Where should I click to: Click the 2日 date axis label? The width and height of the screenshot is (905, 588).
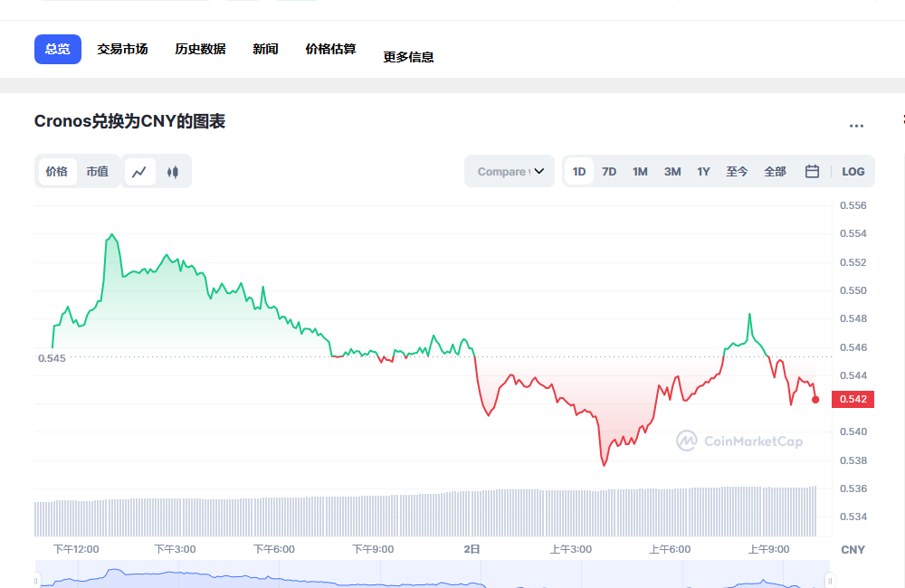click(472, 549)
